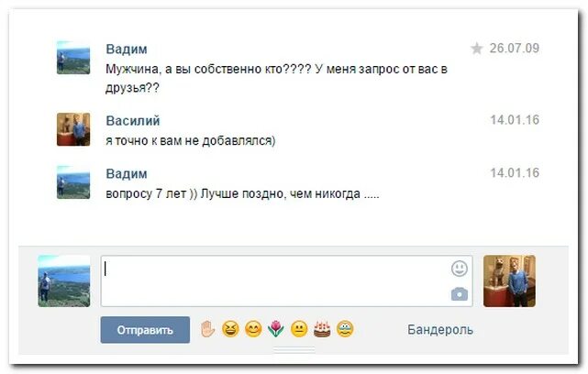The width and height of the screenshot is (588, 374).
Task: Click the smiley emoji picker icon
Action: [459, 269]
